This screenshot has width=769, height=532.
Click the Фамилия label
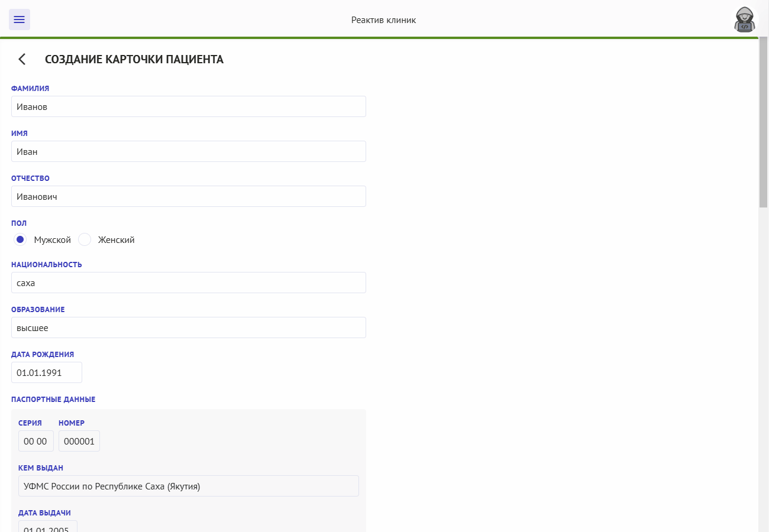tap(30, 89)
